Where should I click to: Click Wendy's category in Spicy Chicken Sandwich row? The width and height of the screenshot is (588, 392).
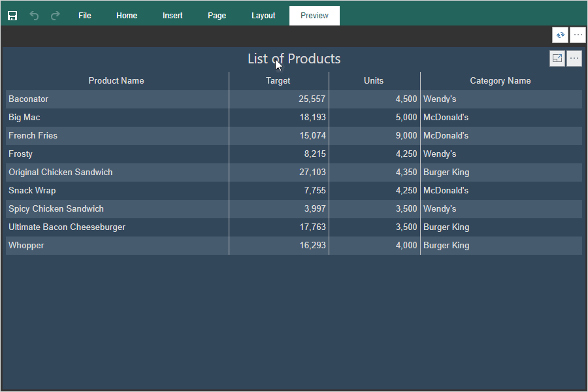coord(440,208)
